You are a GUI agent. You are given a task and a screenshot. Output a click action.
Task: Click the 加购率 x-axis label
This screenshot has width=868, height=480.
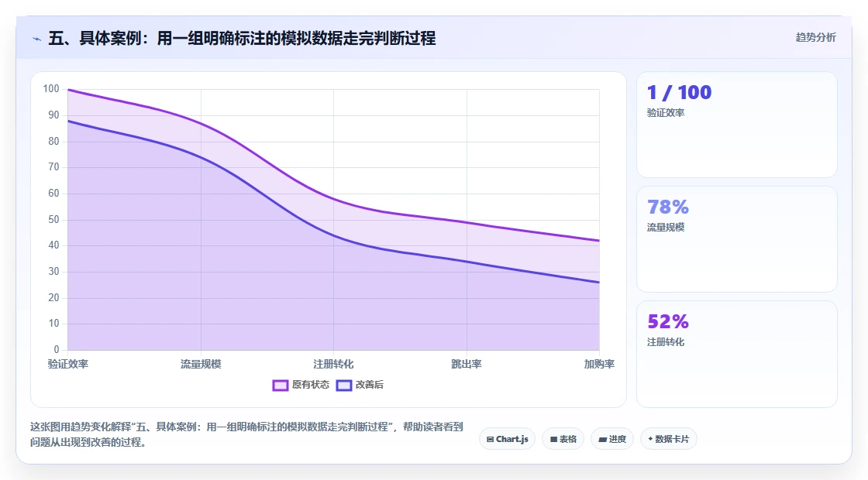[x=599, y=364]
